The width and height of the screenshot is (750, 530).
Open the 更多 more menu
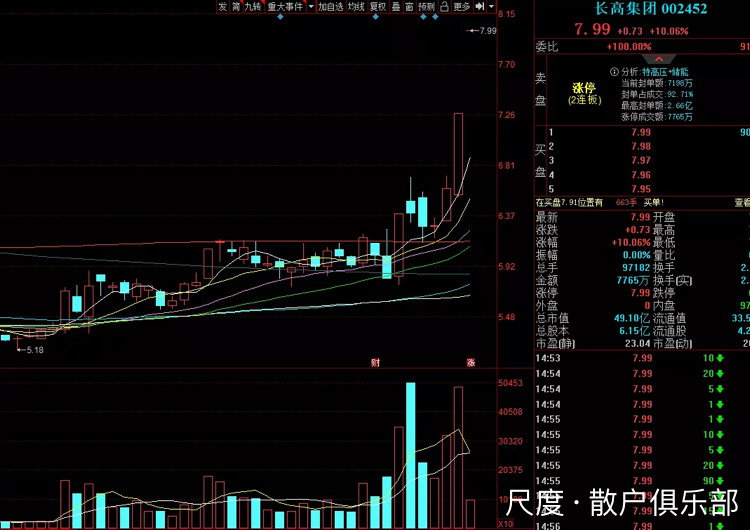462,6
